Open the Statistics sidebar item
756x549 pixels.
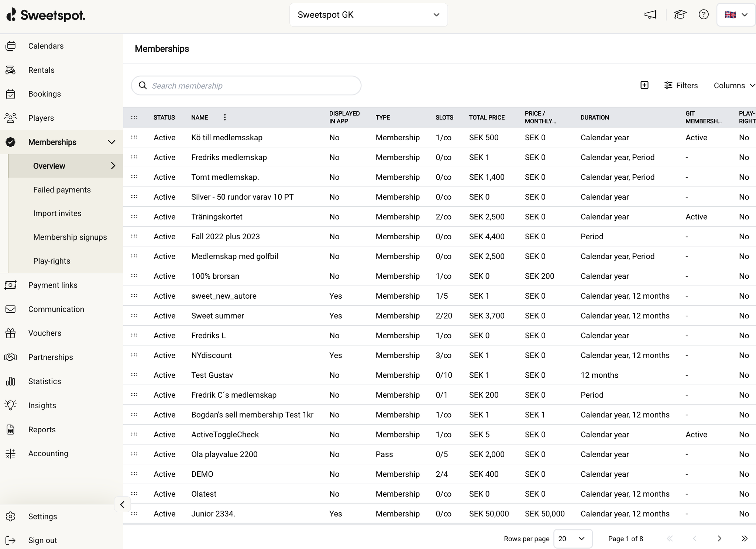pyautogui.click(x=45, y=381)
